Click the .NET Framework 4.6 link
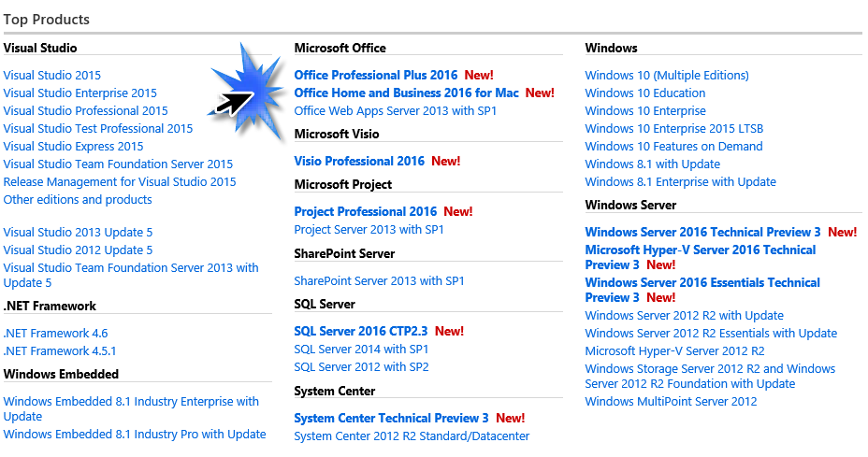 [x=55, y=334]
